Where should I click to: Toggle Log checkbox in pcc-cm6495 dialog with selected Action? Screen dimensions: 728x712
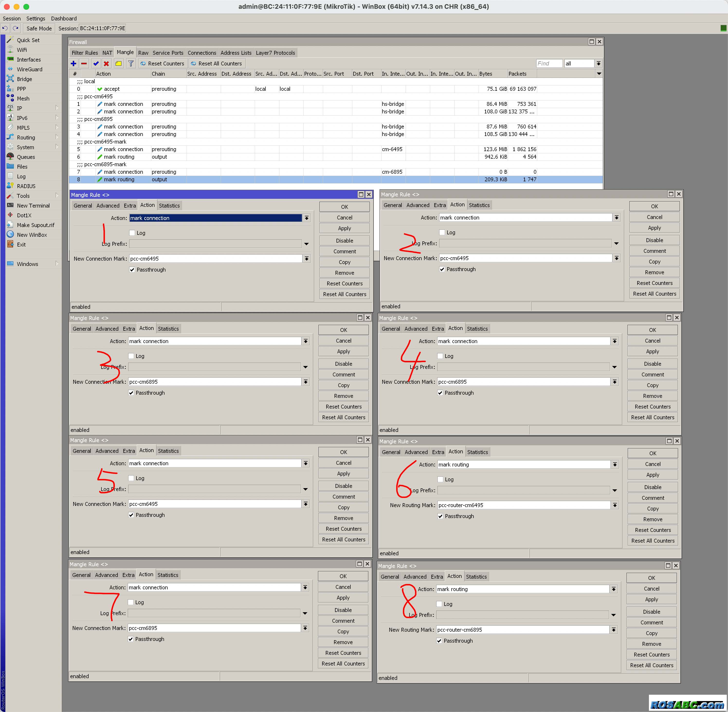point(132,233)
